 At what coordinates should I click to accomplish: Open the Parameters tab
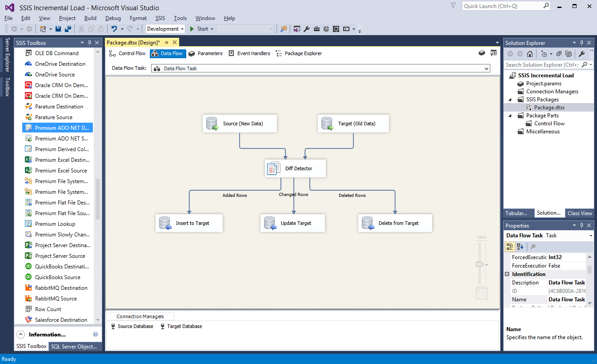pos(205,53)
